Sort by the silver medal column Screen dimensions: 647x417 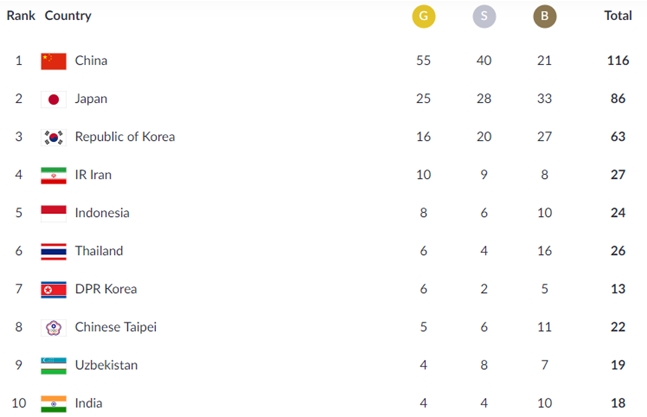tap(484, 17)
